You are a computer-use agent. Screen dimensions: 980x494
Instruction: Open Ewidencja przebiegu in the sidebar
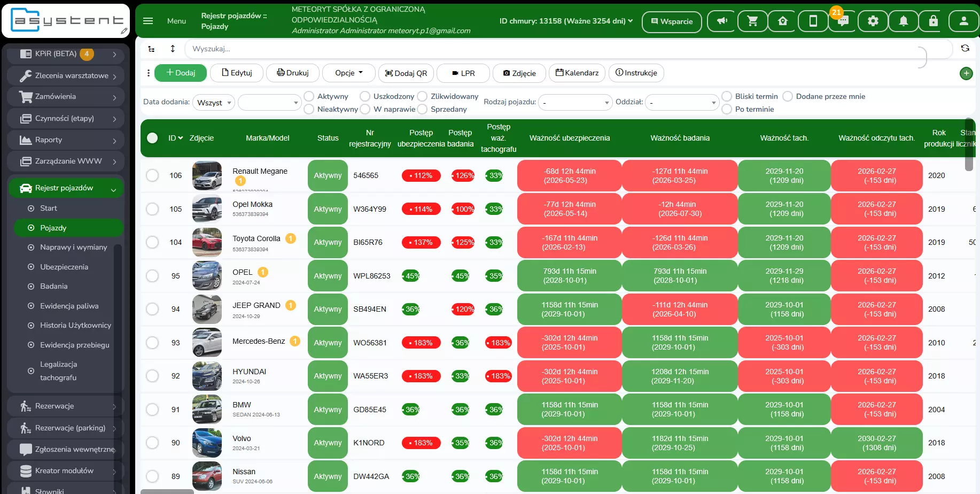pyautogui.click(x=74, y=345)
